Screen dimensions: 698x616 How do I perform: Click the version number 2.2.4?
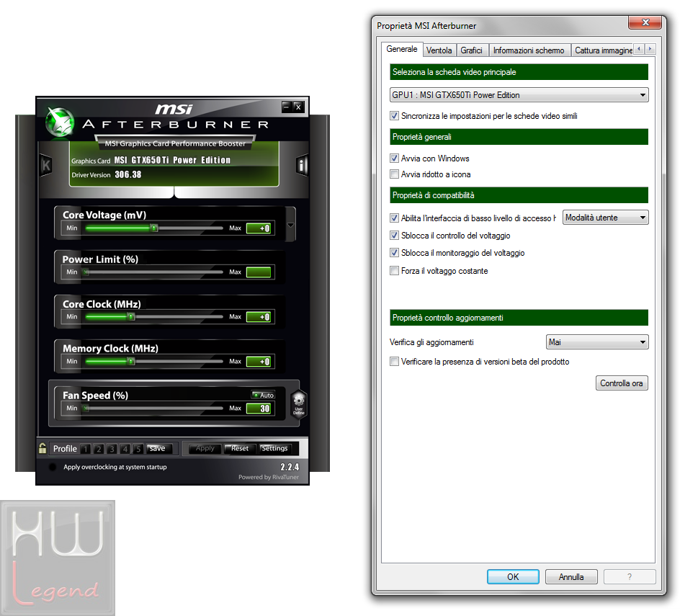click(290, 467)
